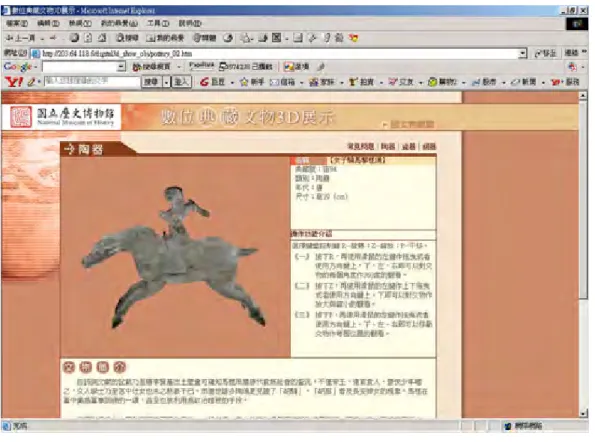Click the fourth round red icon above description
This screenshot has width=595, height=442.
click(120, 366)
